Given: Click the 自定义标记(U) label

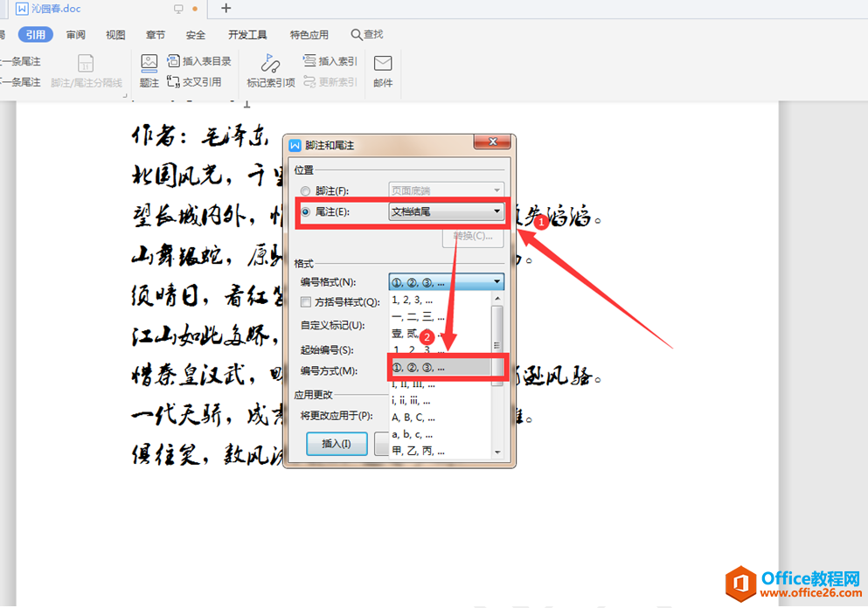Looking at the screenshot, I should coord(333,325).
